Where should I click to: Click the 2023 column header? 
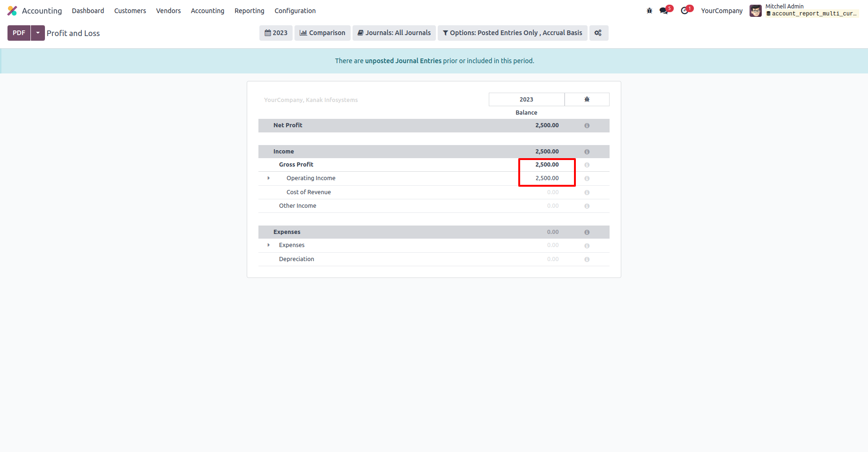tap(526, 99)
